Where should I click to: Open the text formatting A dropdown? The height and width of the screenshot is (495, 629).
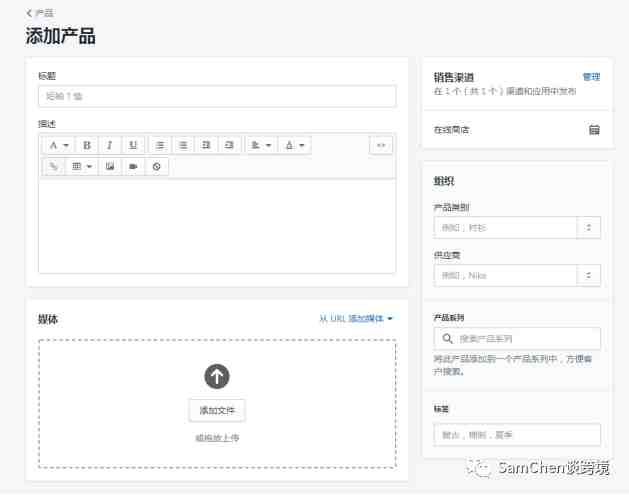click(59, 145)
